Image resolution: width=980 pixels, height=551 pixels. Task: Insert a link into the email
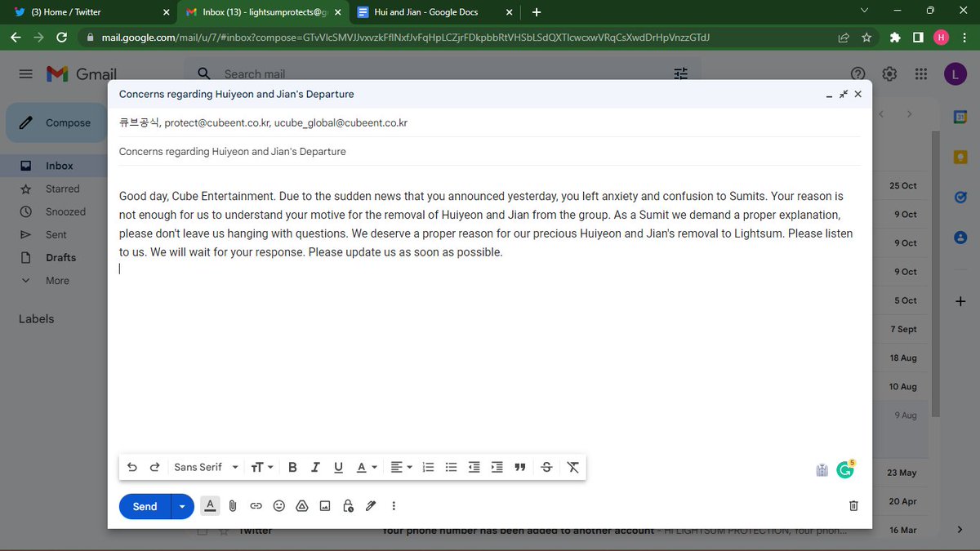point(256,506)
